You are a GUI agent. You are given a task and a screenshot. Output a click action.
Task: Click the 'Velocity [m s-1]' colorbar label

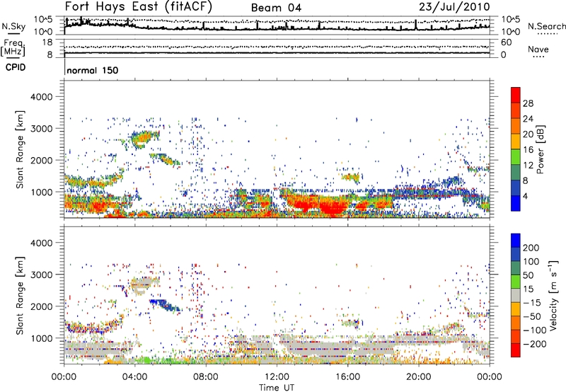(553, 295)
